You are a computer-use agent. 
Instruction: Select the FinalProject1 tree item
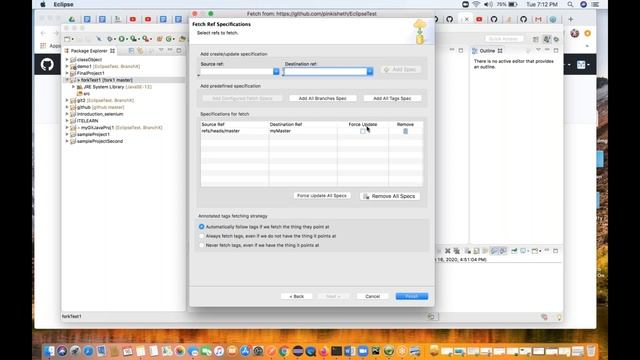pos(91,73)
